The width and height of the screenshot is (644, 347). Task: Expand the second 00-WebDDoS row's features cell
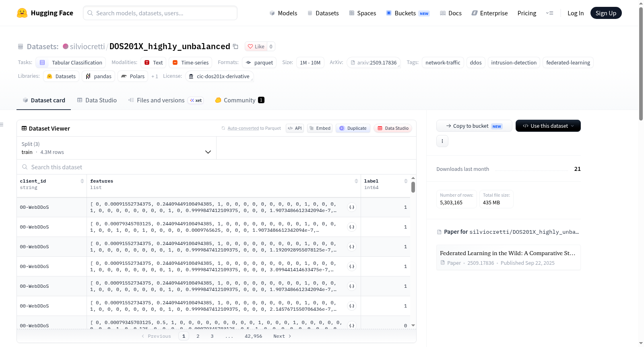click(x=352, y=227)
